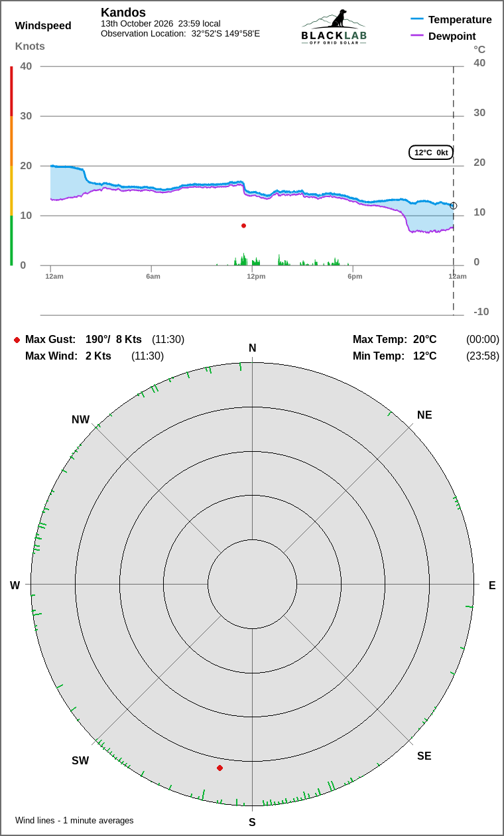Click the Knots unit label
Viewport: 504px width, 836px height.
[x=30, y=46]
